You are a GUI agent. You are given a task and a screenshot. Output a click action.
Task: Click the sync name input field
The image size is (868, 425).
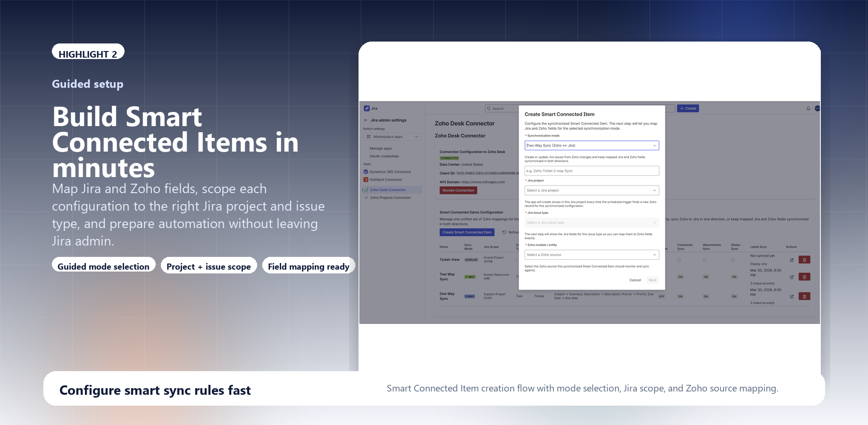(592, 170)
